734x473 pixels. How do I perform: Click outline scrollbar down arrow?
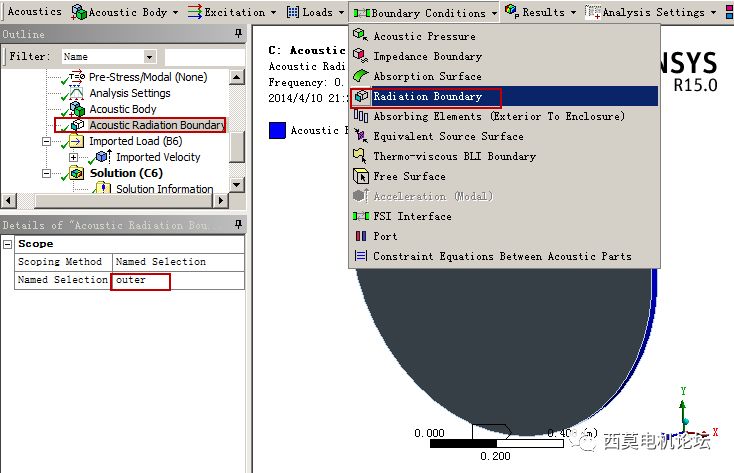[236, 185]
